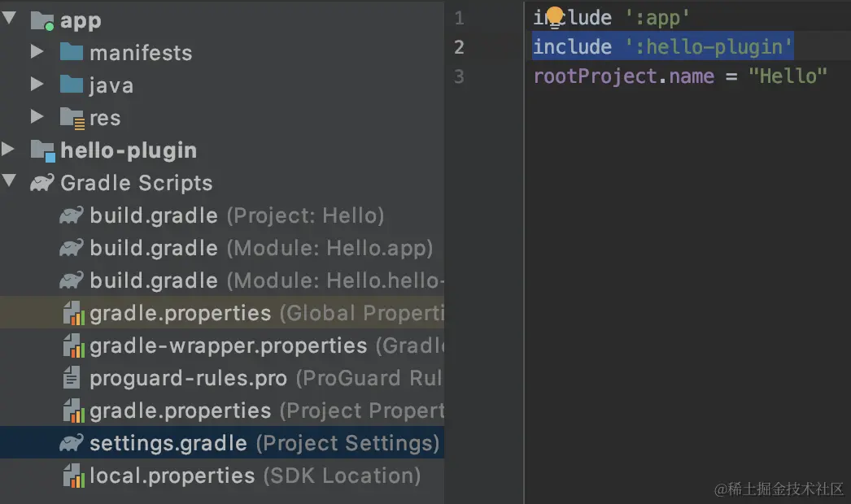The image size is (851, 504).
Task: Expand the manifests folder arrow
Action: coord(37,52)
